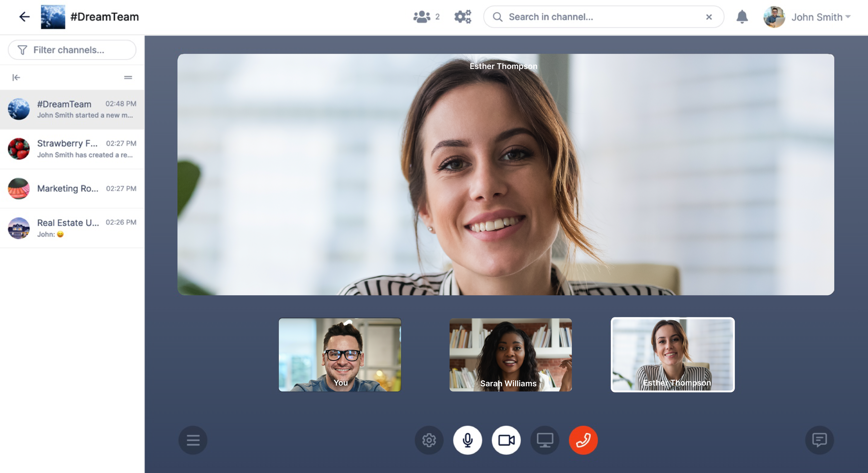This screenshot has height=473, width=868.
Task: Turn off the camera
Action: [x=506, y=440]
